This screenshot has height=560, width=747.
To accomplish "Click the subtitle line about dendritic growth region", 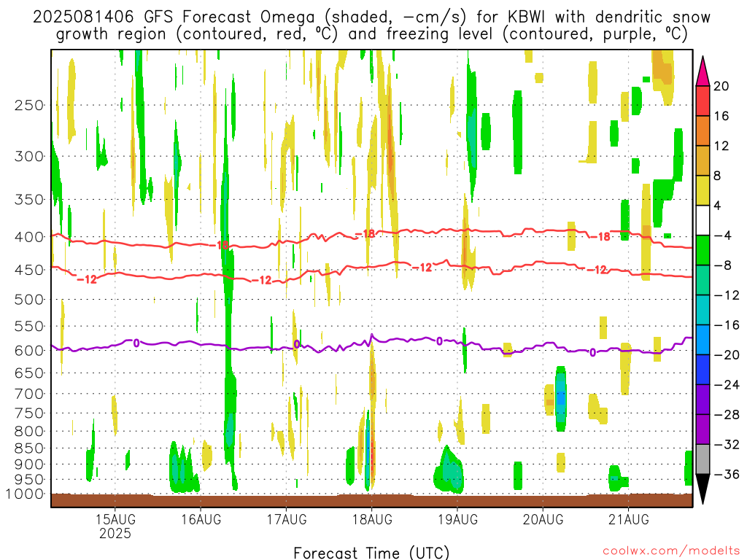I will point(371,34).
